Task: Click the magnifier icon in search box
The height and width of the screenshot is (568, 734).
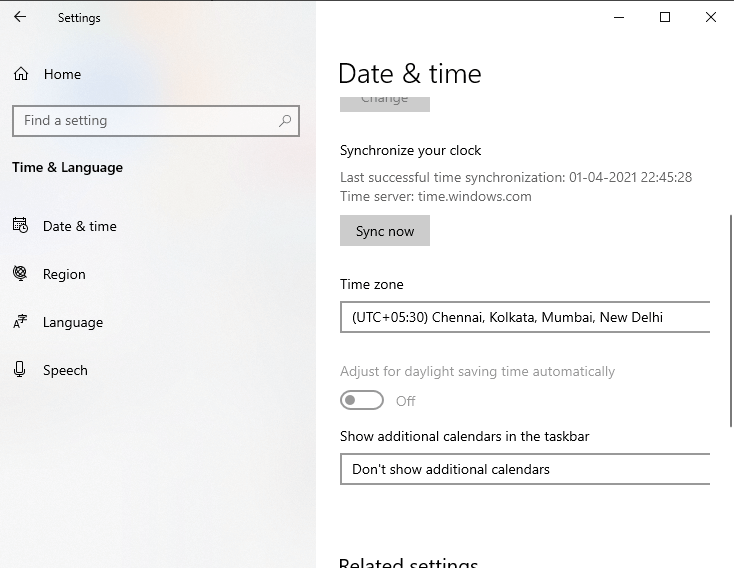Action: point(285,120)
